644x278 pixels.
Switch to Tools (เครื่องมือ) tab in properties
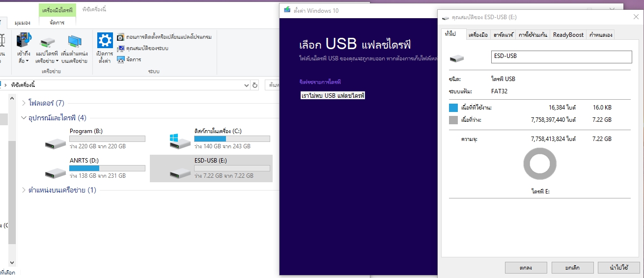(x=478, y=35)
